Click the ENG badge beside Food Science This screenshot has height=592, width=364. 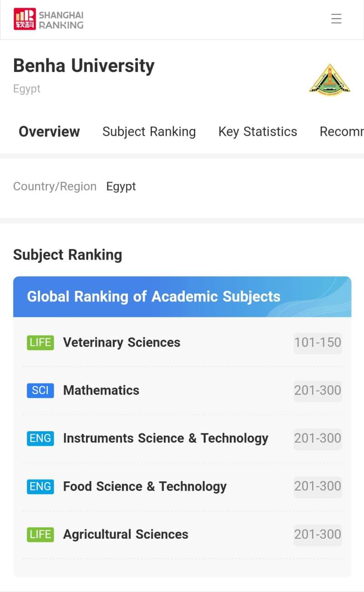(40, 486)
